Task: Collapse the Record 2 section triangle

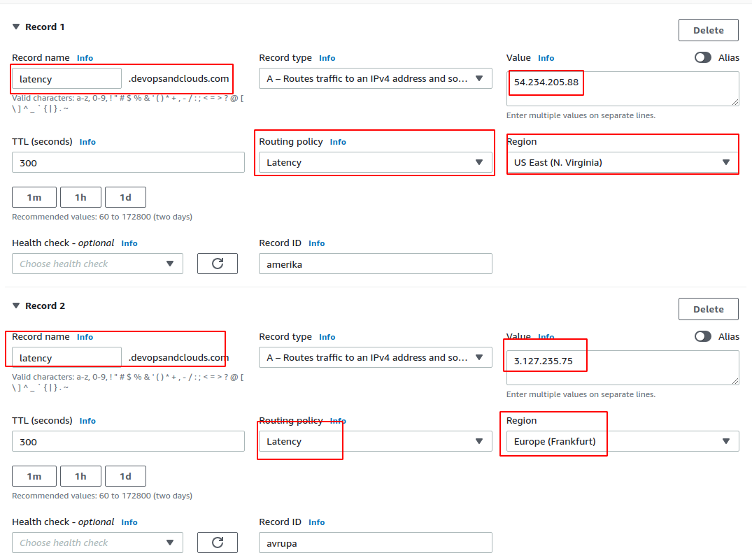Action: (x=16, y=306)
